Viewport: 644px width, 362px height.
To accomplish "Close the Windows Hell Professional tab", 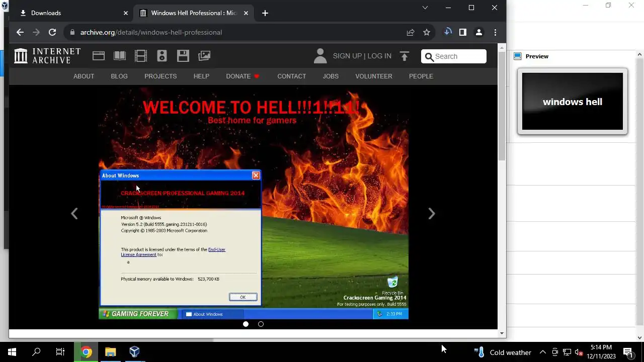I will (x=246, y=13).
